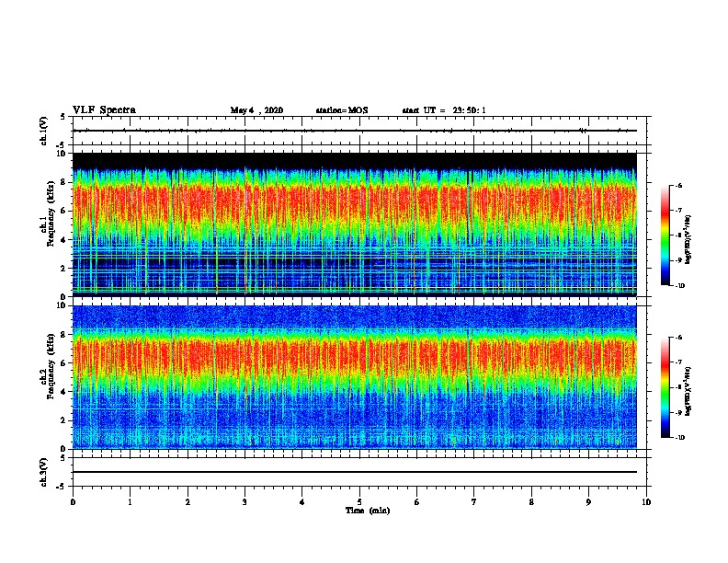Click time axis tick label "5"
728x563 pixels.
coord(359,502)
